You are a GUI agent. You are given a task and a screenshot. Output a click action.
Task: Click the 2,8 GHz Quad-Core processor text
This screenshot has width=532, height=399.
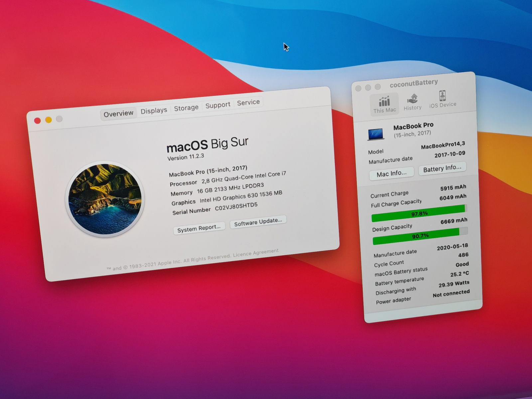coord(244,177)
